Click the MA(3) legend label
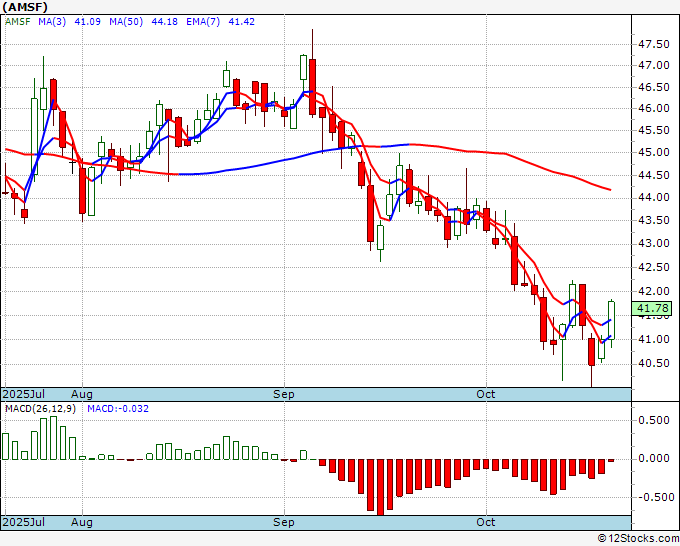 52,22
